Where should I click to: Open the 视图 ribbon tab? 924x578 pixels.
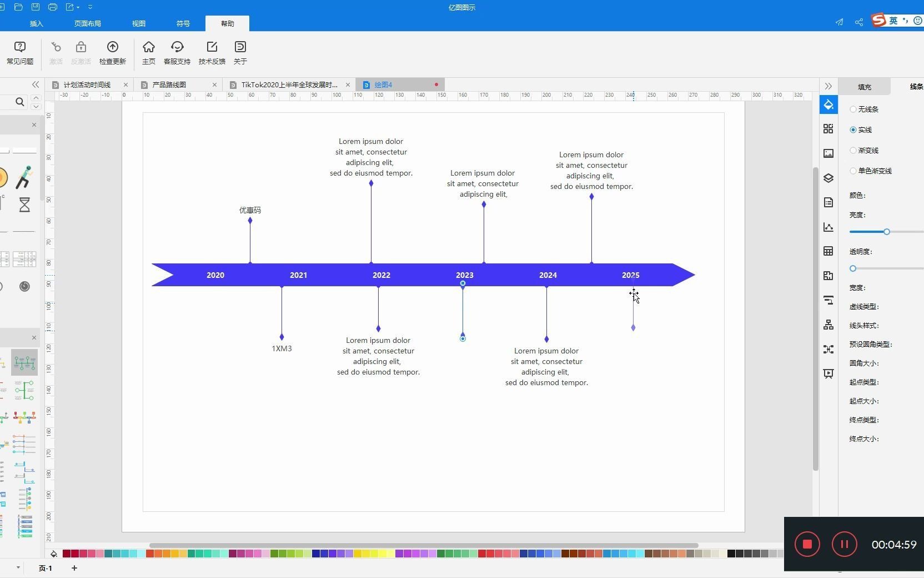pyautogui.click(x=139, y=23)
